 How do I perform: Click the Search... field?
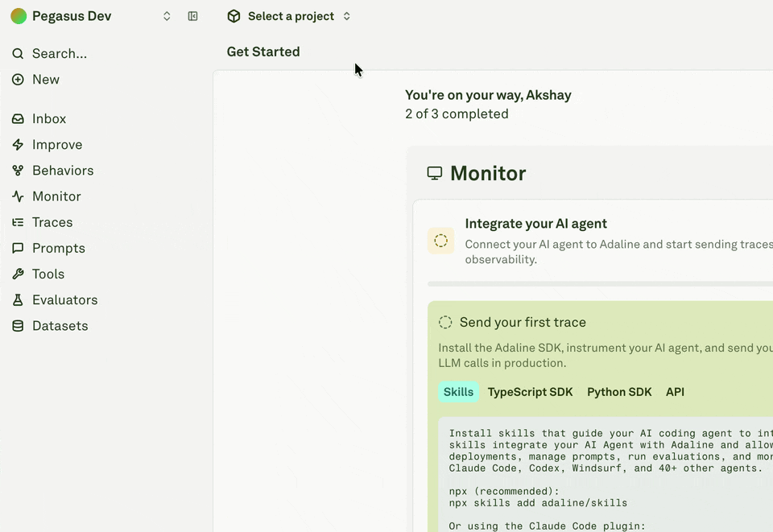tap(59, 54)
